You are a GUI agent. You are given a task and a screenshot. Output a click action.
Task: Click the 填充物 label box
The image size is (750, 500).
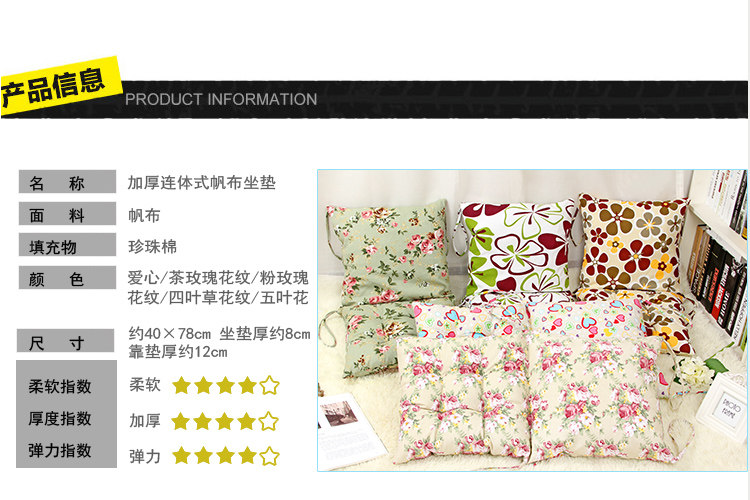click(67, 245)
